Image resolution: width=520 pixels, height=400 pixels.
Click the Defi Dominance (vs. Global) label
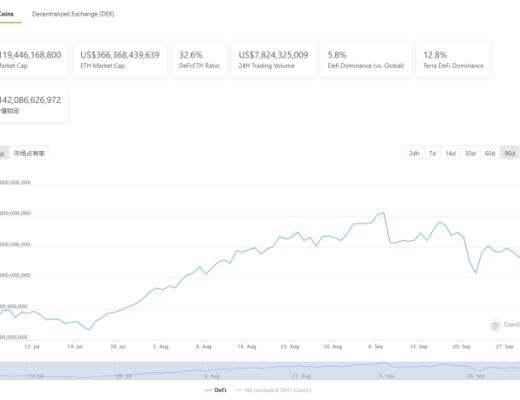point(366,66)
